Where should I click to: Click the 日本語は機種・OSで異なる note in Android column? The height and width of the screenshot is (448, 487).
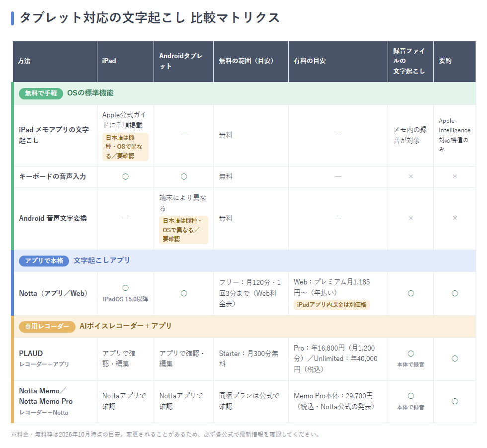[183, 230]
